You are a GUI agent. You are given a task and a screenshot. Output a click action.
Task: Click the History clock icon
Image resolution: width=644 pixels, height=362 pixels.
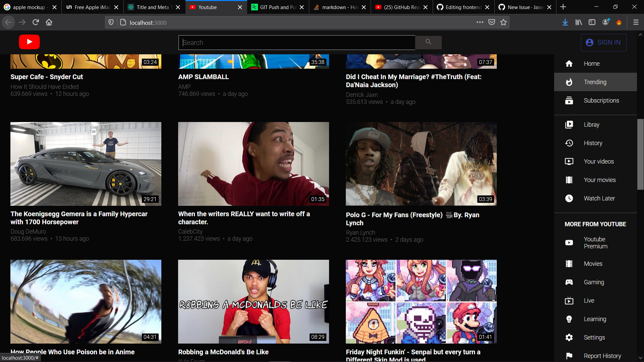tap(569, 143)
